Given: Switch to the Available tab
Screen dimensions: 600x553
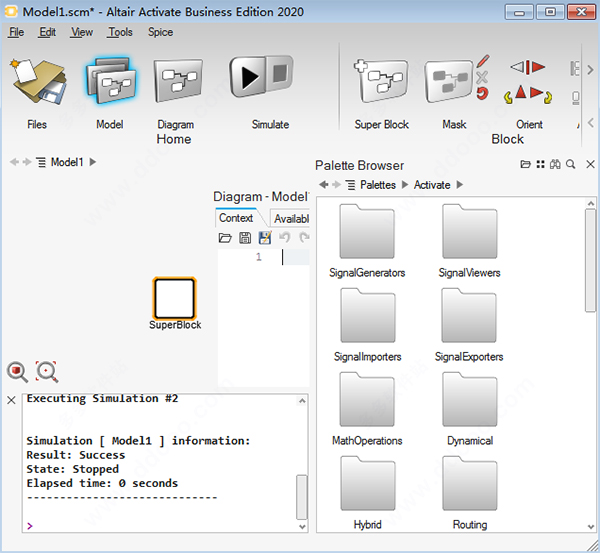Looking at the screenshot, I should (x=291, y=219).
